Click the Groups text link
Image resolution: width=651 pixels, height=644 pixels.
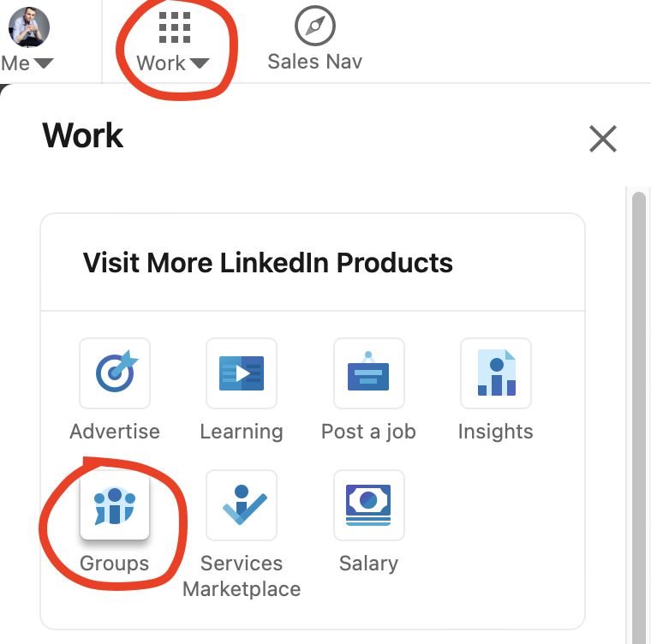click(x=115, y=563)
